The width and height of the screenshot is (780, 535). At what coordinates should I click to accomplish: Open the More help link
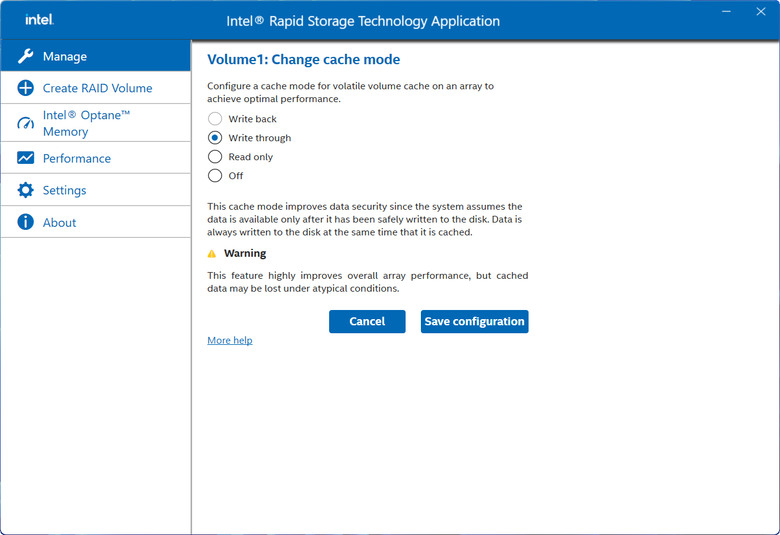230,340
